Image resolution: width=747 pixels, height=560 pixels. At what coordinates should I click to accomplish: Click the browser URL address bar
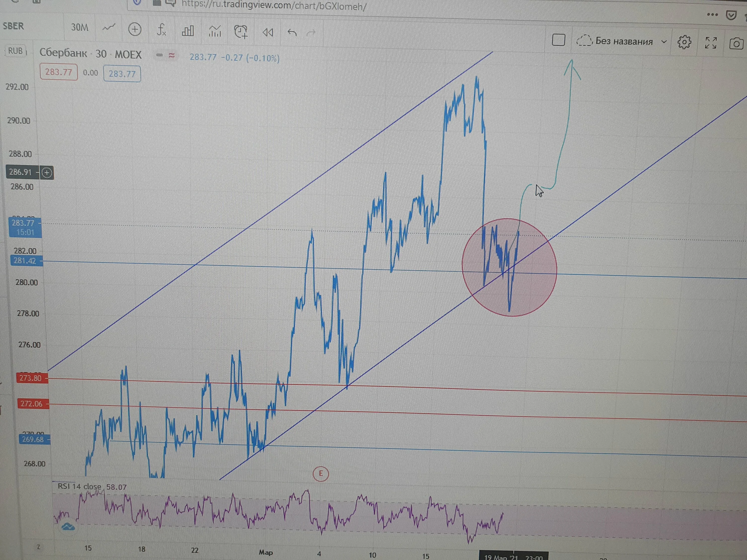[274, 5]
